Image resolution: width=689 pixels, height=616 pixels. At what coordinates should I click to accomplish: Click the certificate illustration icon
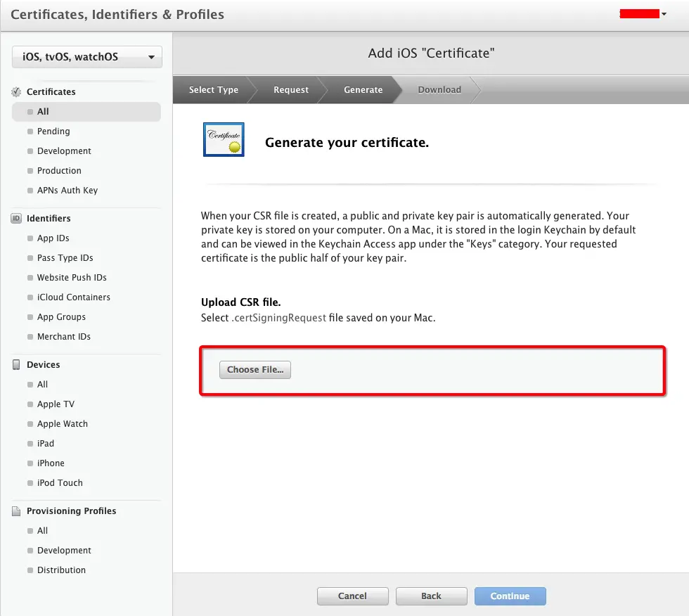tap(224, 139)
